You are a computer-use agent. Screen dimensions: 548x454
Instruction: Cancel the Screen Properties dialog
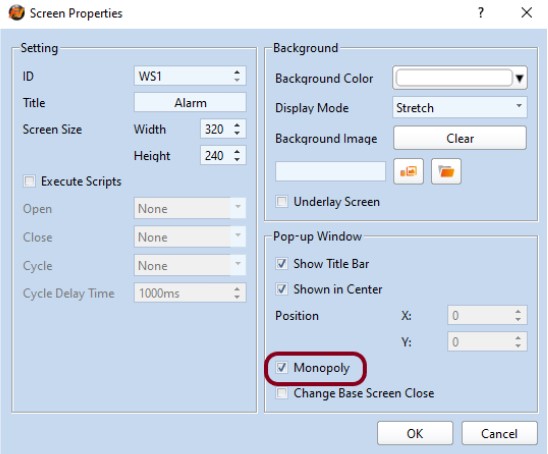coord(499,433)
